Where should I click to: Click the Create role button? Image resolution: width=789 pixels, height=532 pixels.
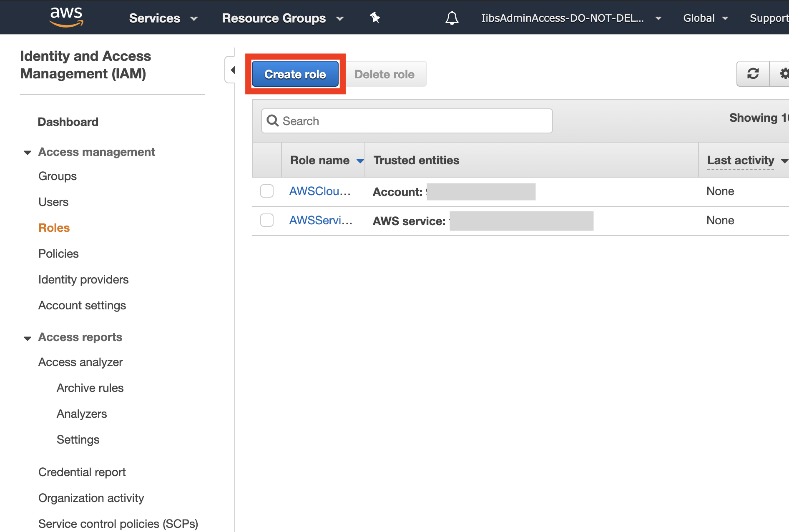pos(295,74)
